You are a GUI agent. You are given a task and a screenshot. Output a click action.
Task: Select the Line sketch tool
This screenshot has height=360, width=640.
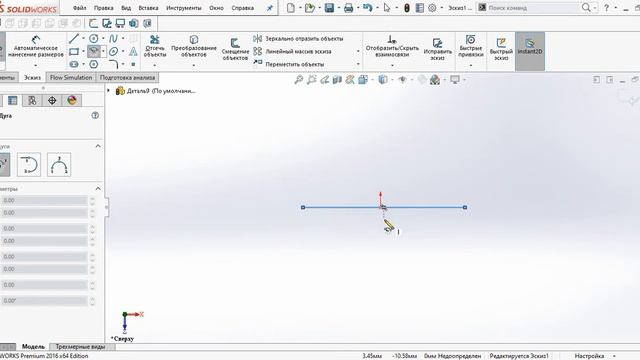pyautogui.click(x=74, y=39)
